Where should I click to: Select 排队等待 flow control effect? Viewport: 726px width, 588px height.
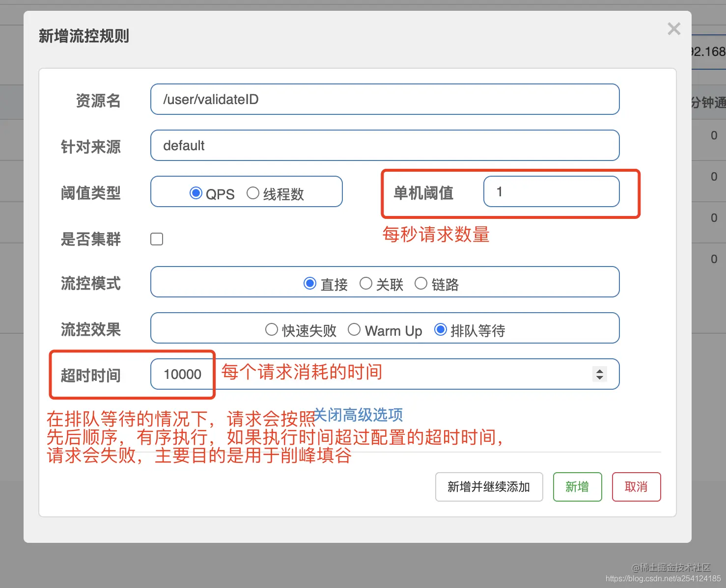pyautogui.click(x=440, y=329)
